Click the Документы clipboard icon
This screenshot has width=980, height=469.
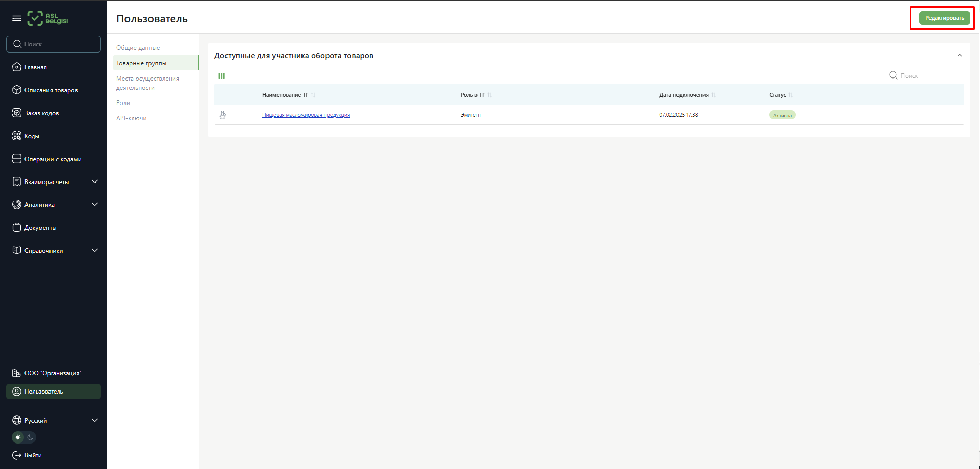point(17,227)
